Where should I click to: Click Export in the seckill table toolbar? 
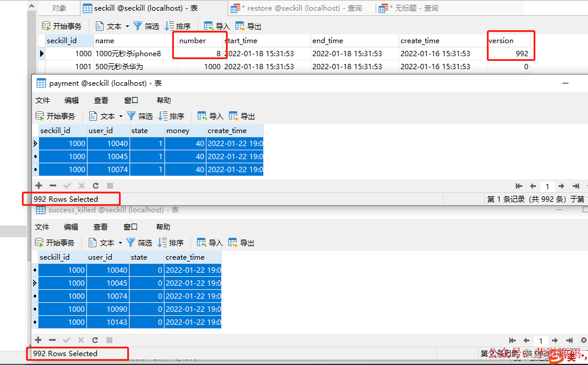[248, 26]
